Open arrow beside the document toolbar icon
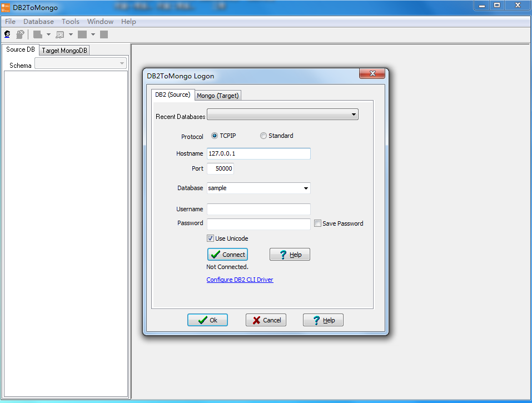Image resolution: width=532 pixels, height=403 pixels. (48, 34)
